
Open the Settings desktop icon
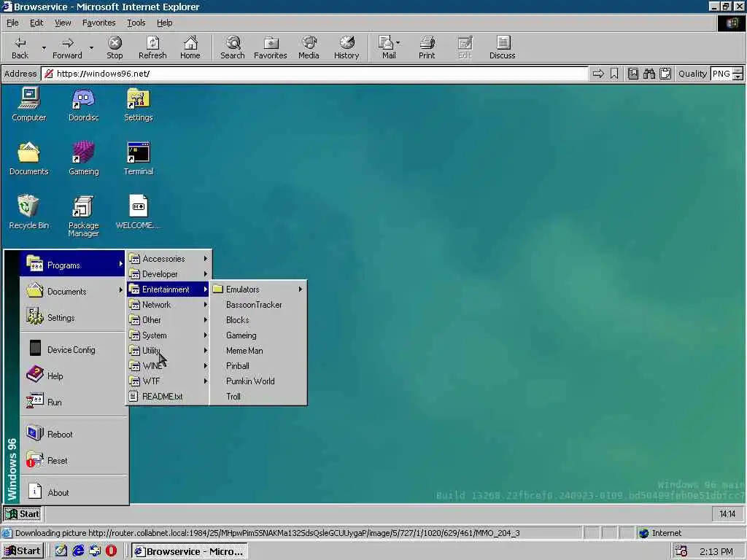(x=138, y=105)
